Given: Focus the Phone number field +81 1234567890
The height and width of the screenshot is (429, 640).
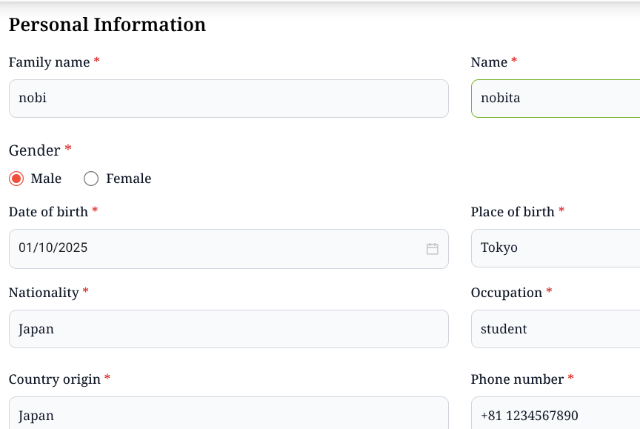Looking at the screenshot, I should (x=555, y=414).
